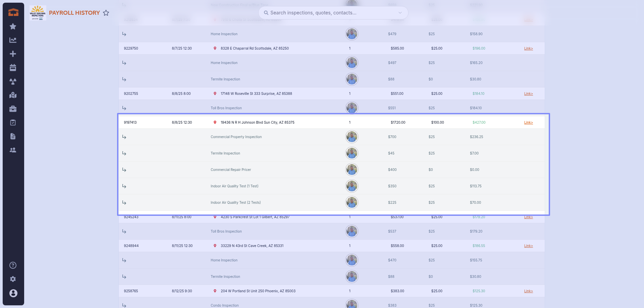Open Link for order 9229750
Image resolution: width=644 pixels, height=308 pixels.
click(x=528, y=49)
